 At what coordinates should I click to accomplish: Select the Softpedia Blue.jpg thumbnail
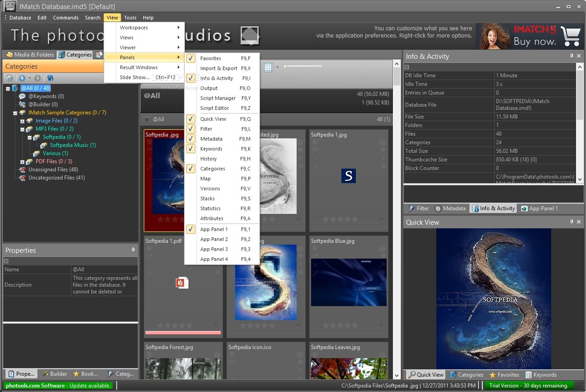[x=349, y=287]
